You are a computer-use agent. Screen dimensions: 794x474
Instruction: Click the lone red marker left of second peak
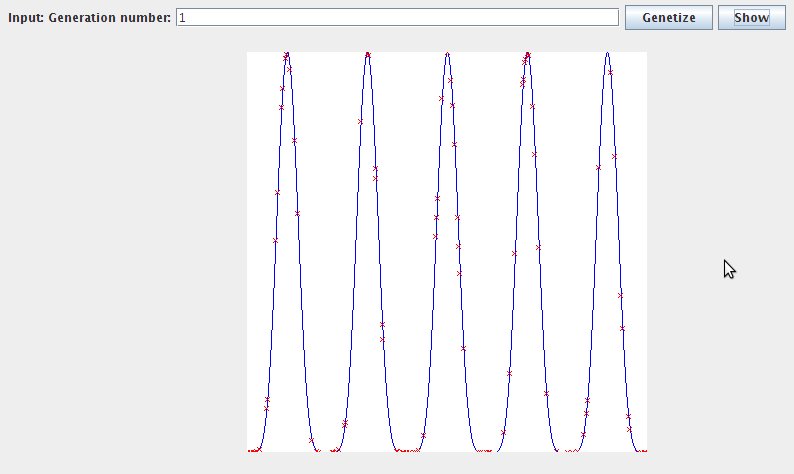point(360,121)
